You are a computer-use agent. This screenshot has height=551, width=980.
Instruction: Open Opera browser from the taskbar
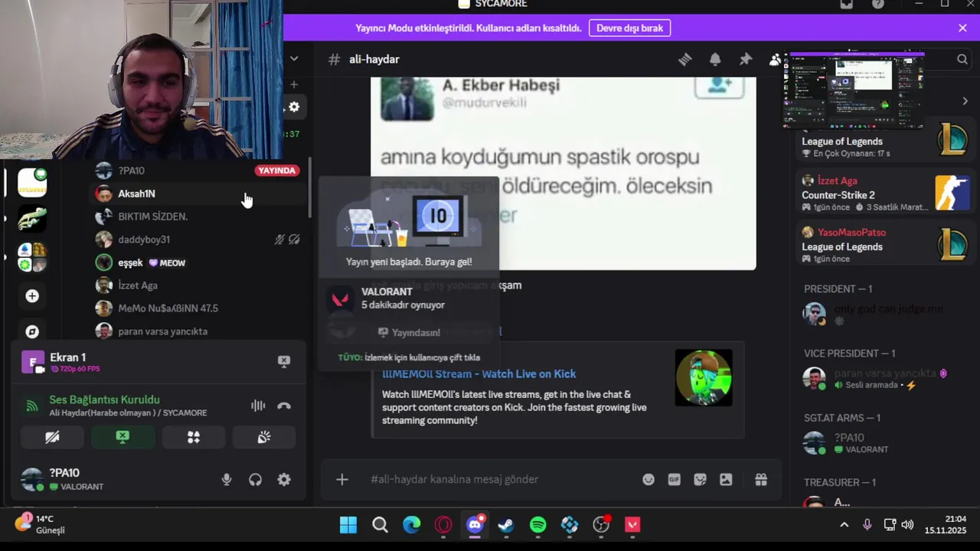tap(443, 525)
